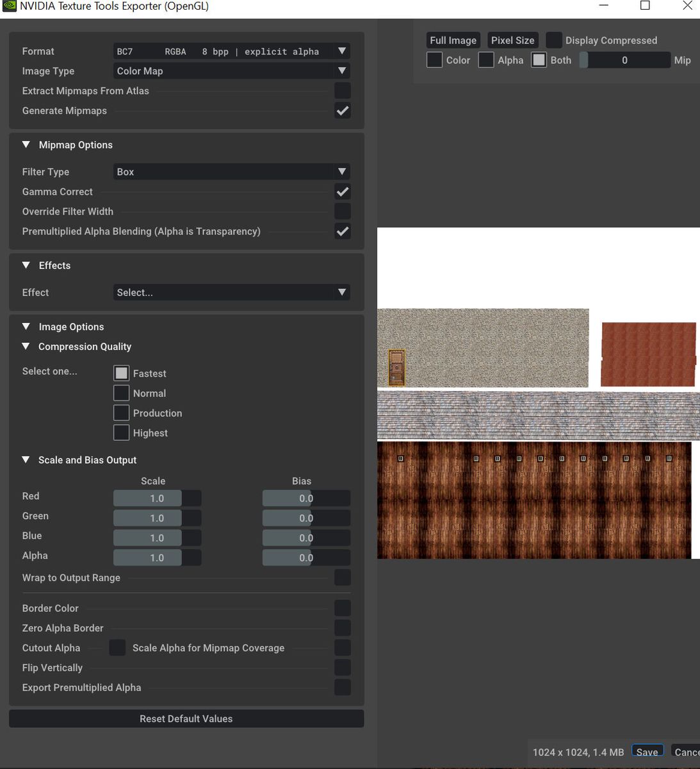Open the Image Type Color Map dropdown
700x769 pixels.
pyautogui.click(x=231, y=71)
